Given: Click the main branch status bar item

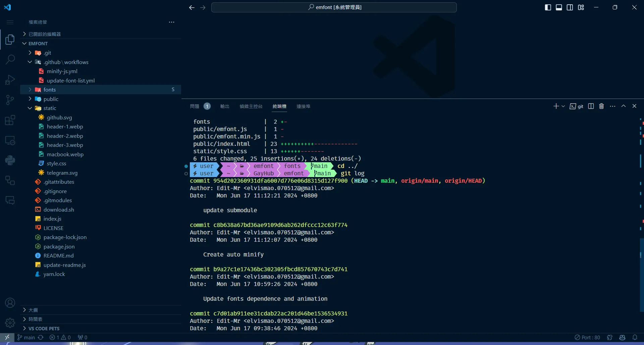Looking at the screenshot, I should pos(26,337).
